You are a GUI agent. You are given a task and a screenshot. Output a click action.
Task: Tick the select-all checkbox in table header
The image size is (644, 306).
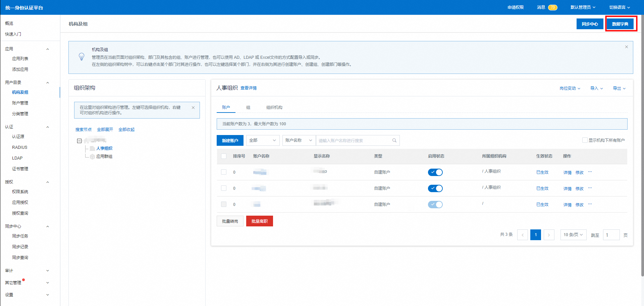click(x=224, y=156)
